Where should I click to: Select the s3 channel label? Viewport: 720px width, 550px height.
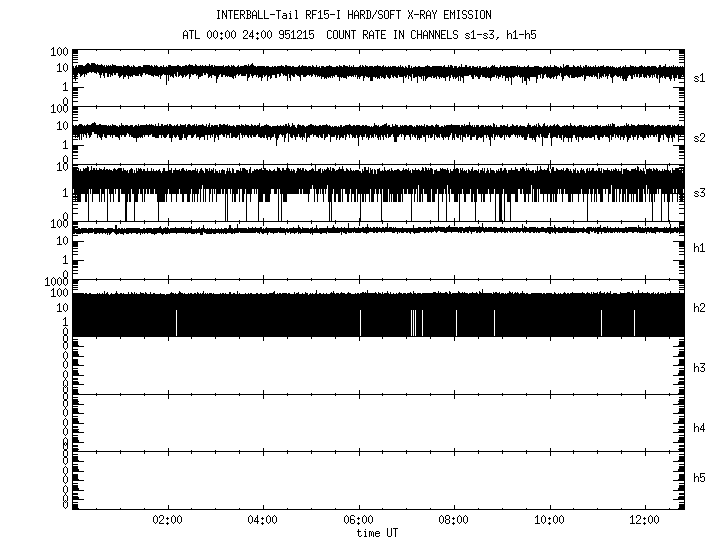tap(700, 192)
